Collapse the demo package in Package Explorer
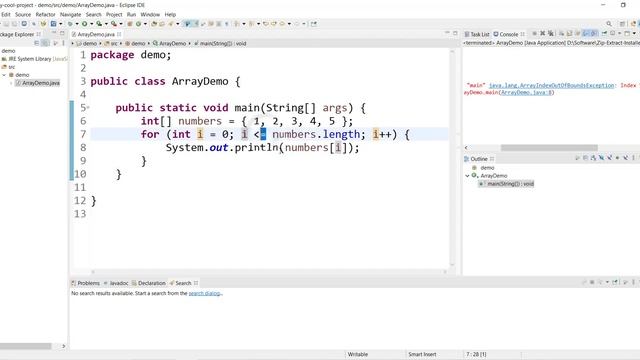The image size is (640, 360). (4, 75)
